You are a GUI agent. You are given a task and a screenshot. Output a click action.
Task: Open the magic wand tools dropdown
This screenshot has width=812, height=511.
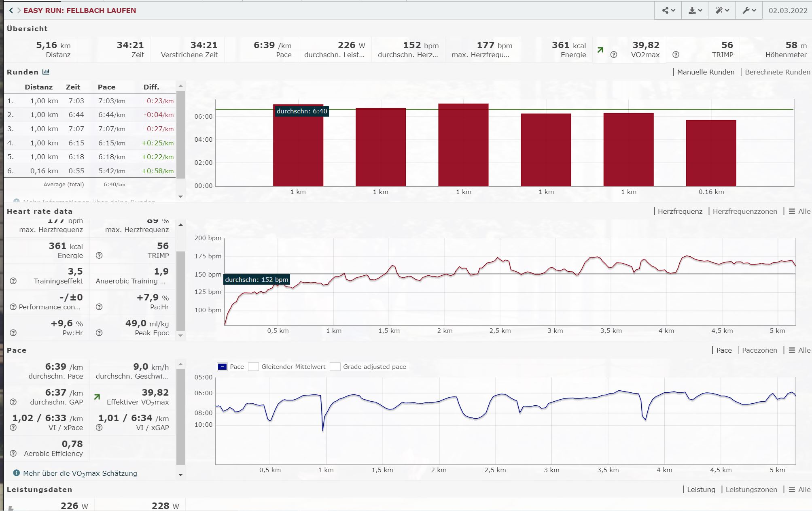point(722,11)
